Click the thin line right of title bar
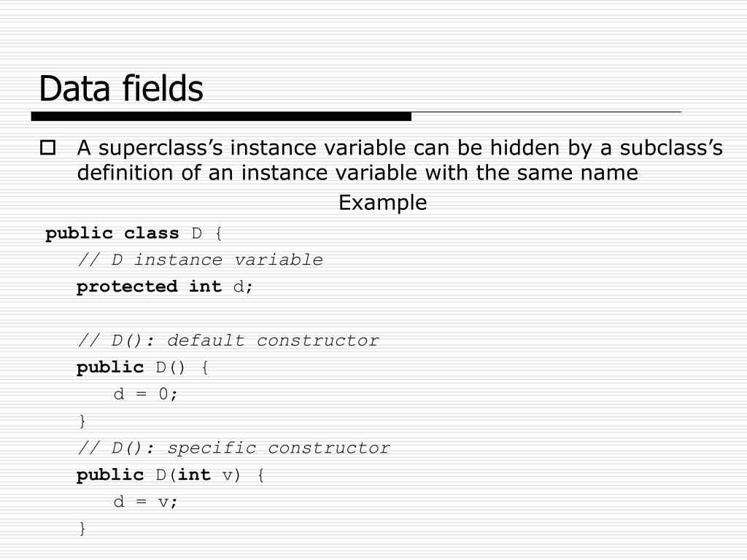747x560 pixels. [x=546, y=112]
